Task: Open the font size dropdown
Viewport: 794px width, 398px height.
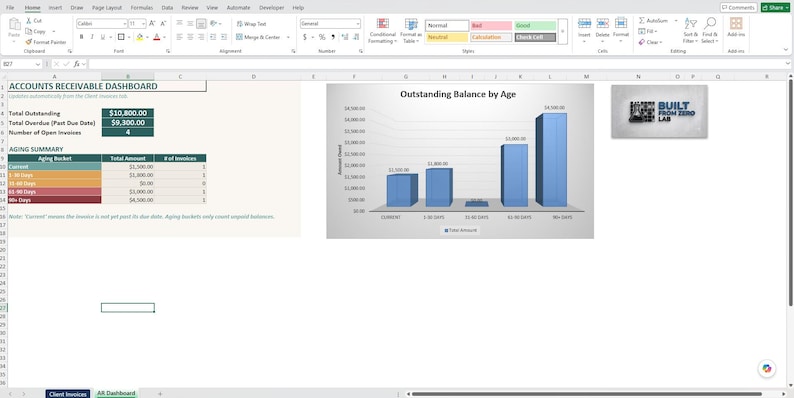Action: (143, 24)
